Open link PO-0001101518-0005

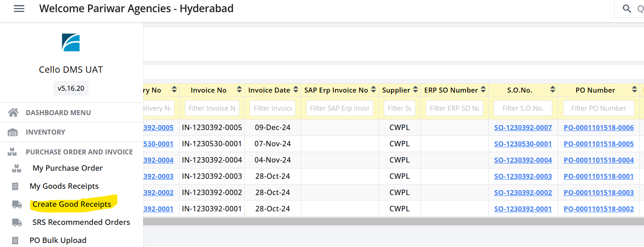(599, 144)
